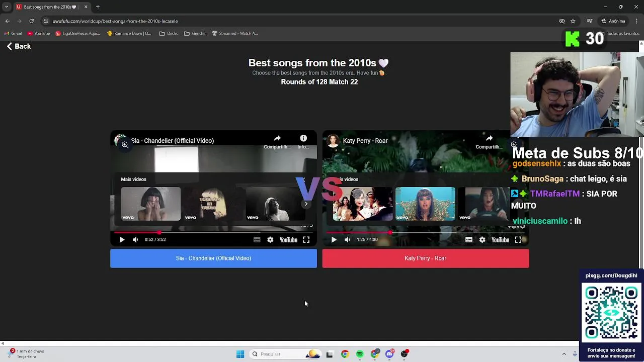
Task: Open tab search dropdown arrow
Action: [6, 7]
